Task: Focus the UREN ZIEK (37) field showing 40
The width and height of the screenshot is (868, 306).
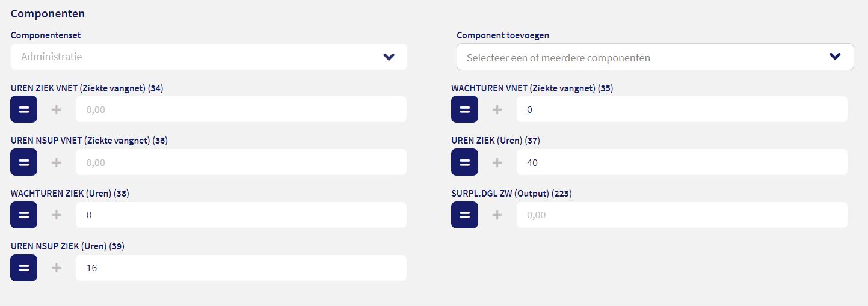Action: [x=681, y=162]
